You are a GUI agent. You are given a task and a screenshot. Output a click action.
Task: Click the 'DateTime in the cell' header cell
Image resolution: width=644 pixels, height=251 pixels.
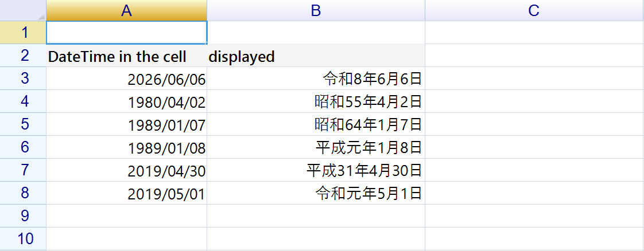(x=126, y=56)
